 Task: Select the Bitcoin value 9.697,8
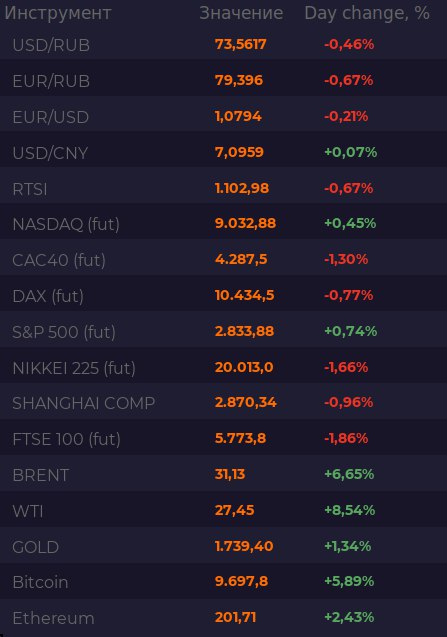(241, 581)
